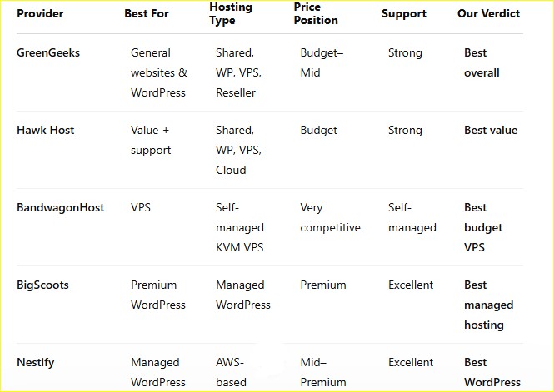Image resolution: width=554 pixels, height=392 pixels.
Task: Select the BandwagonHost provider name
Action: point(61,207)
